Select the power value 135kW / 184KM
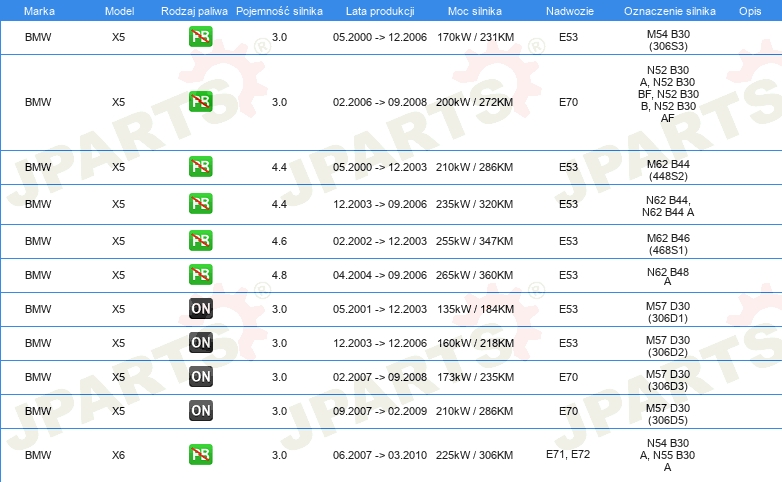The height and width of the screenshot is (482, 782). click(x=475, y=309)
